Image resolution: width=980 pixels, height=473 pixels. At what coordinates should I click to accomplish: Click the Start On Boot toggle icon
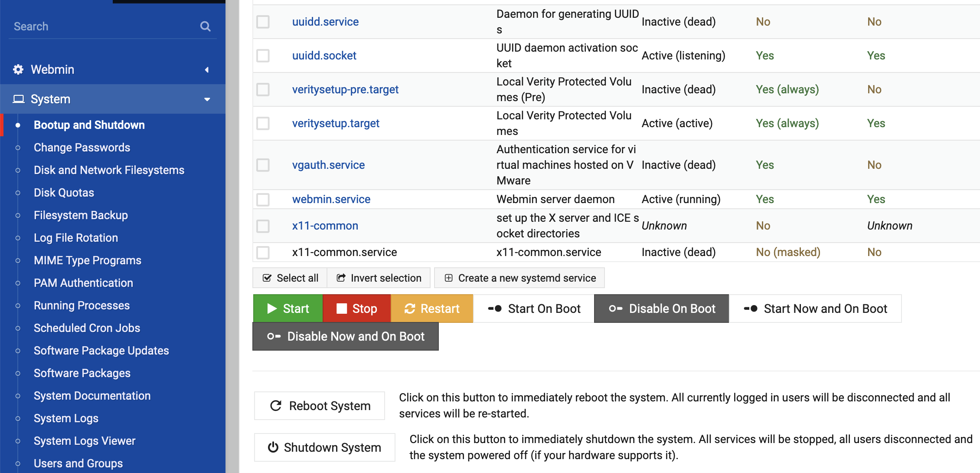coord(495,309)
